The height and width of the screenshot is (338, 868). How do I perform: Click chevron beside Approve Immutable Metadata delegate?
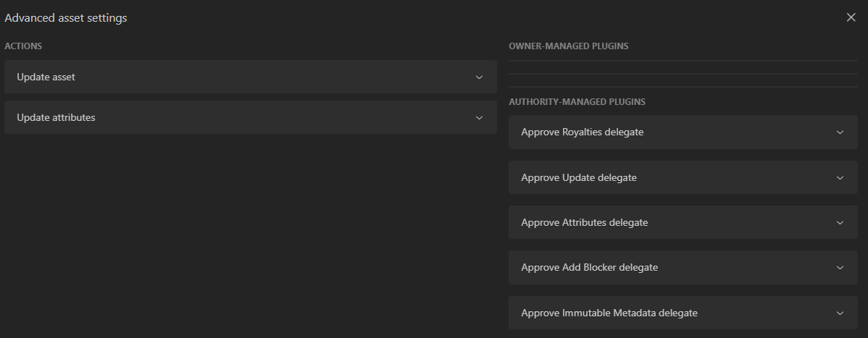pyautogui.click(x=840, y=313)
